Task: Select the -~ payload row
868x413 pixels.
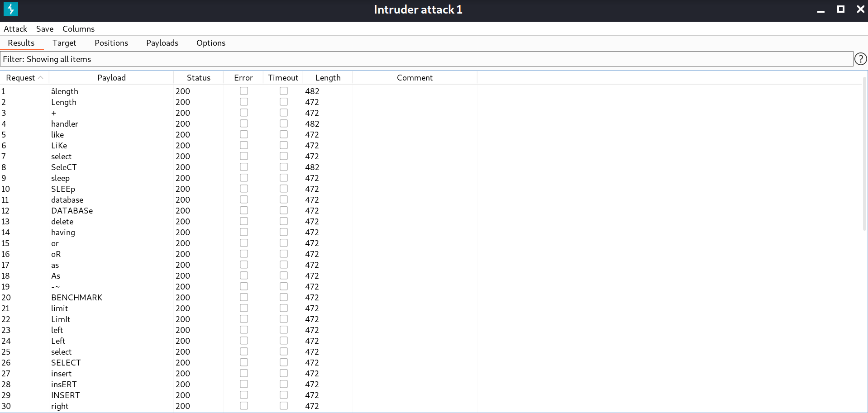Action: (x=56, y=286)
